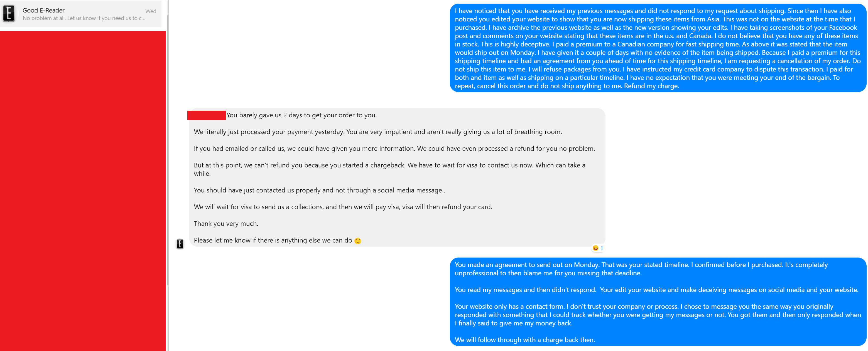Image resolution: width=868 pixels, height=351 pixels.
Task: Click the 'You made an agreement to send out' paragraph
Action: [x=641, y=269]
